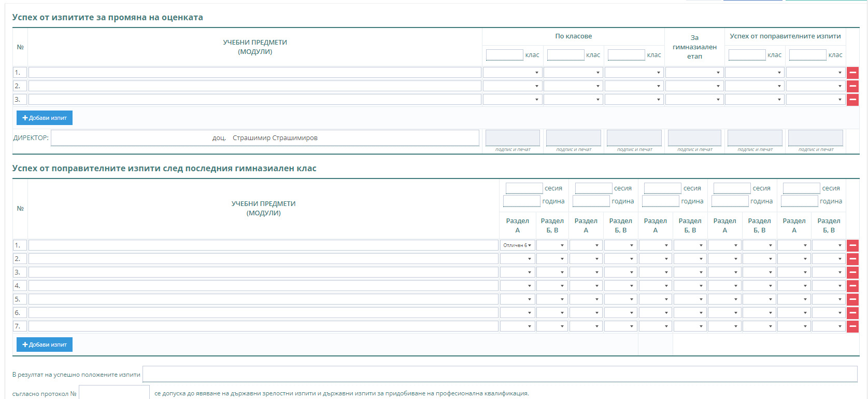Click the last 'подпис и печат' box
This screenshot has height=399, width=868.
816,138
